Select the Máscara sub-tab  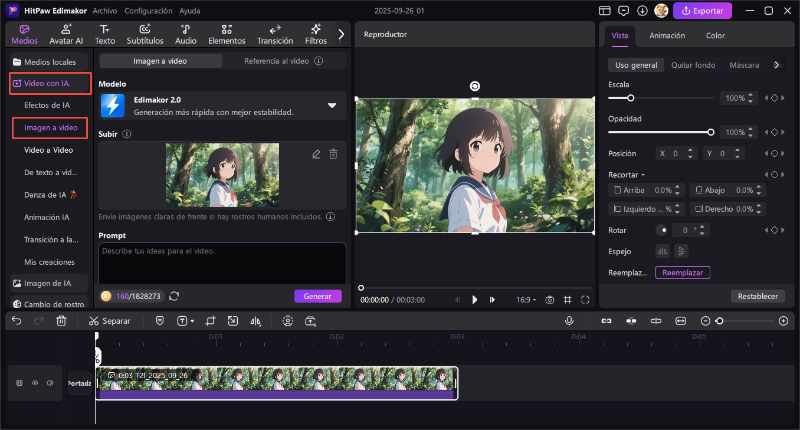(x=744, y=65)
